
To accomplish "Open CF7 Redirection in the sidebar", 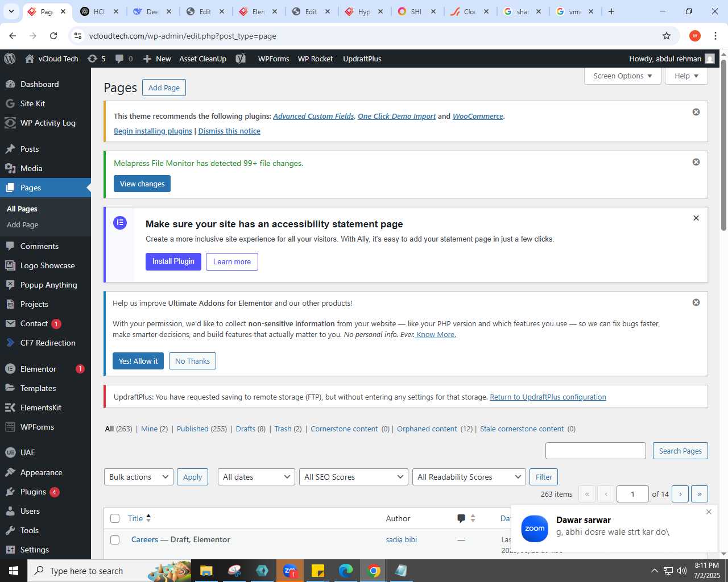I will 45,343.
